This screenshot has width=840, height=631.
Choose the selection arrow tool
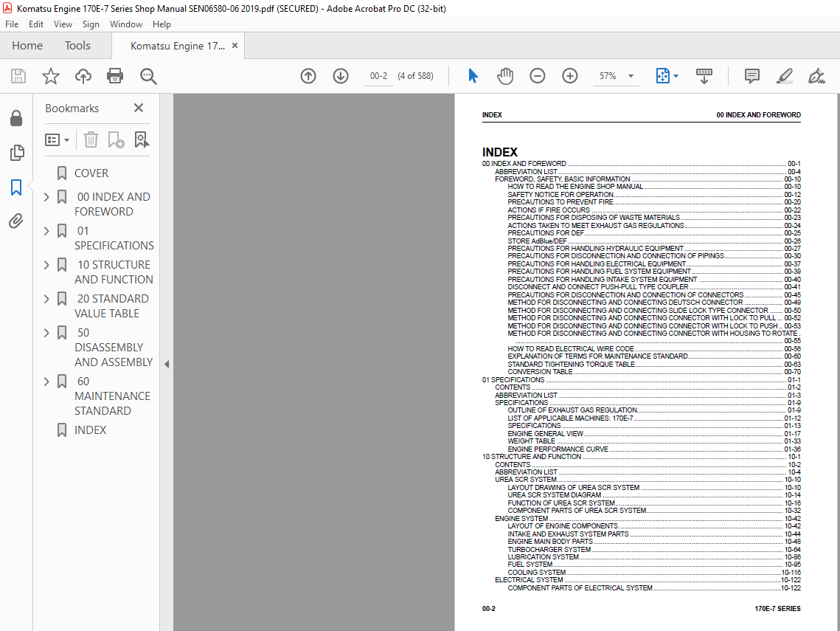(x=473, y=76)
